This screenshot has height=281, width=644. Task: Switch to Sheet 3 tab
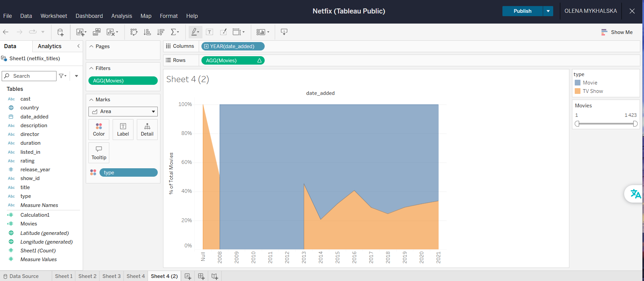tap(111, 276)
